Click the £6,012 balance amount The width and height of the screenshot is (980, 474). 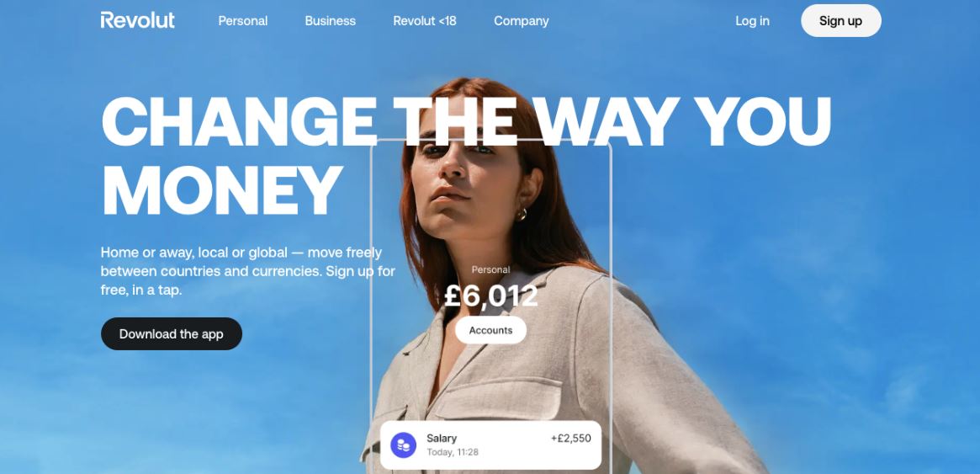tap(490, 296)
